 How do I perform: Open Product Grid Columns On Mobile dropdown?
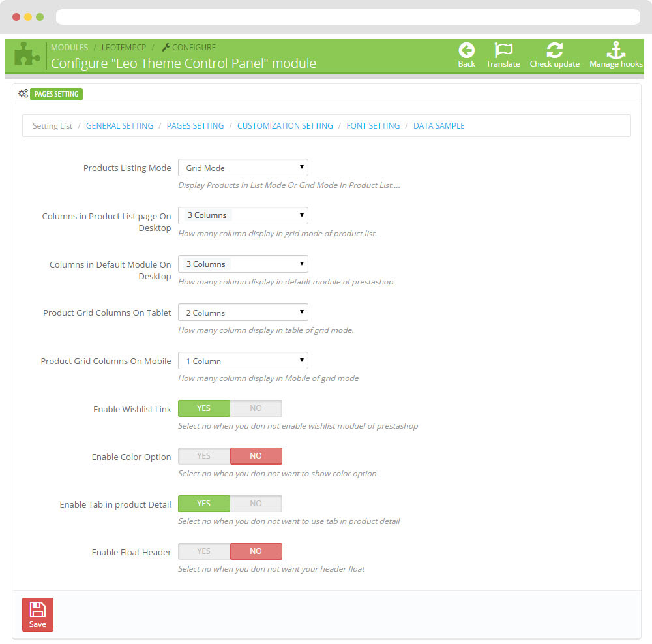point(243,361)
